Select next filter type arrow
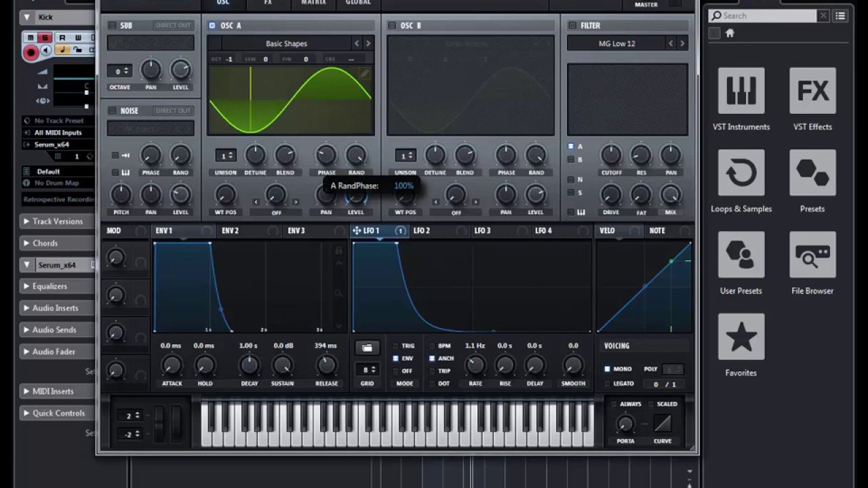Screen dimensions: 868x488 pyautogui.click(x=682, y=43)
